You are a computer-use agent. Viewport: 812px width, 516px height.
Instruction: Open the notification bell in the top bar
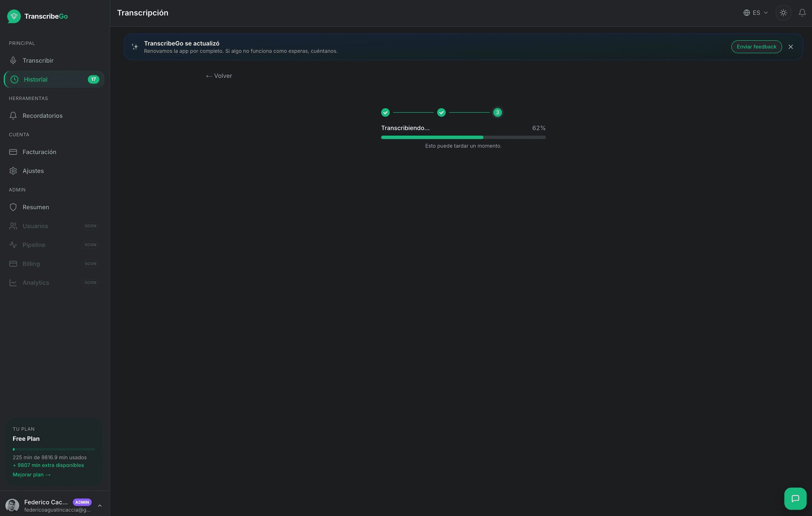point(802,13)
